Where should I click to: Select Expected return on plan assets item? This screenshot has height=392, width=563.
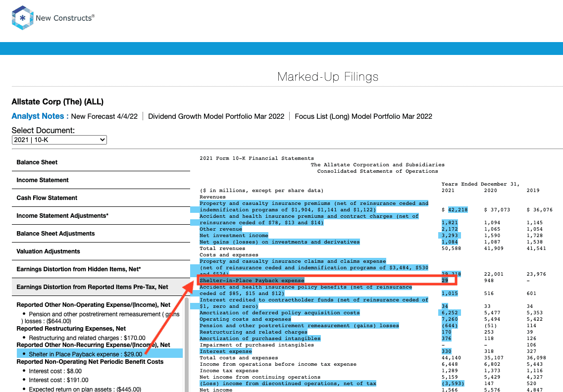(85, 389)
